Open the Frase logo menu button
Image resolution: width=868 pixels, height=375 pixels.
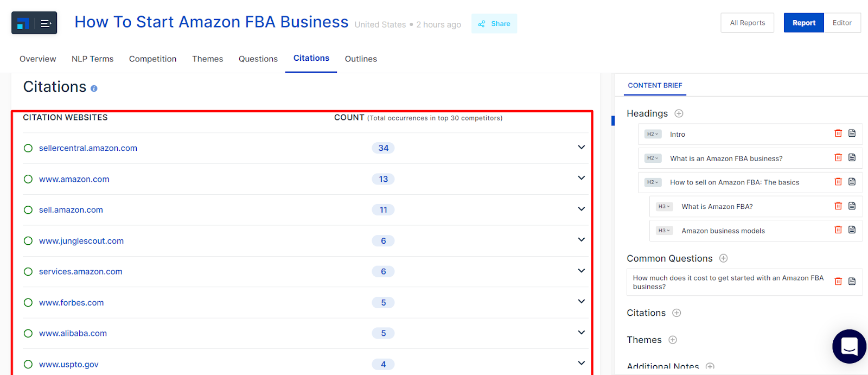[34, 23]
